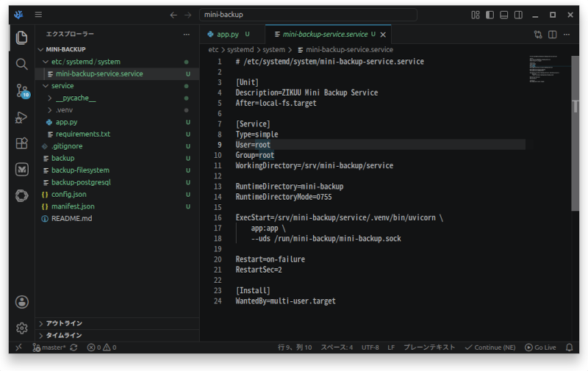Click the split editor right icon

[553, 35]
